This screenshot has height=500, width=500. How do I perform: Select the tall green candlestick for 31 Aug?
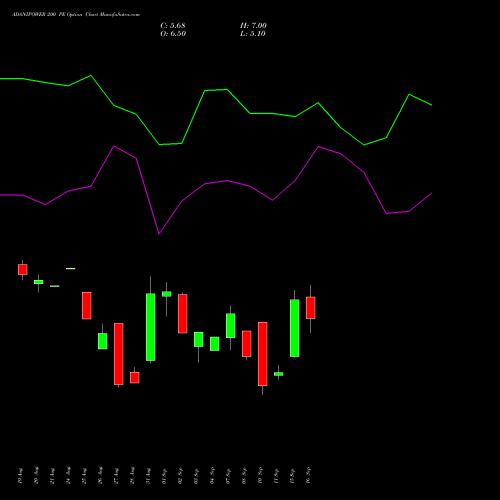151,327
